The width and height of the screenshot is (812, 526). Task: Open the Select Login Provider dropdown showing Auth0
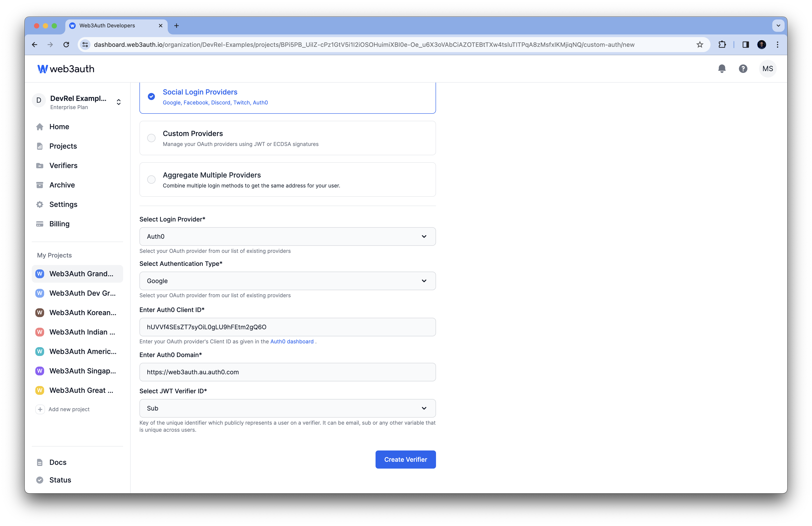(288, 237)
